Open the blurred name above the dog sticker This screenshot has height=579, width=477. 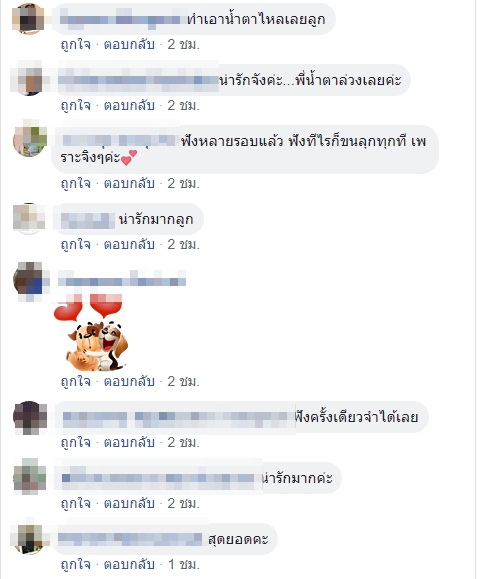click(122, 281)
